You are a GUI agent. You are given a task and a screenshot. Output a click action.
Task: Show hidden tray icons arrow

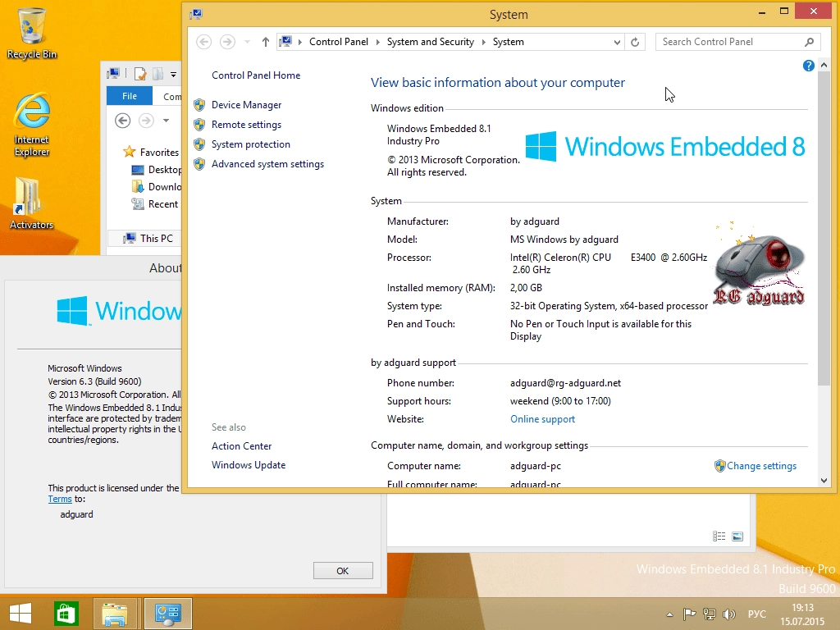coord(669,614)
